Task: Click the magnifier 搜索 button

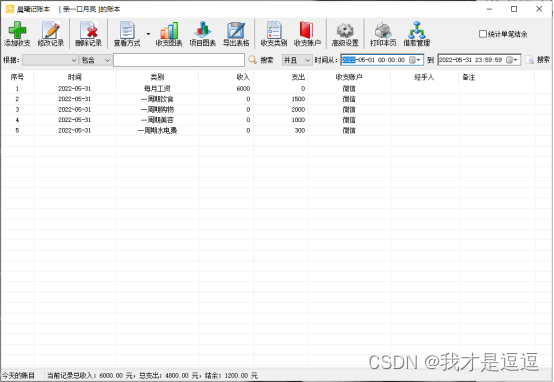Action: click(261, 60)
